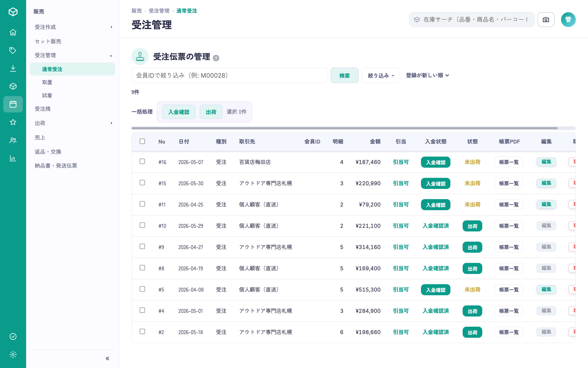Image resolution: width=588 pixels, height=368 pixels.
Task: Open the inventory box icon in sidebar
Action: coord(13,86)
